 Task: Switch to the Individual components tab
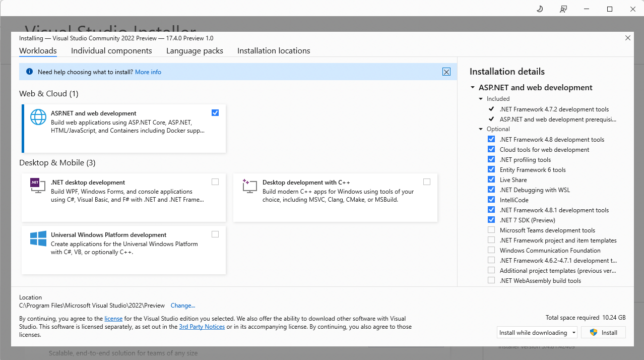[111, 50]
